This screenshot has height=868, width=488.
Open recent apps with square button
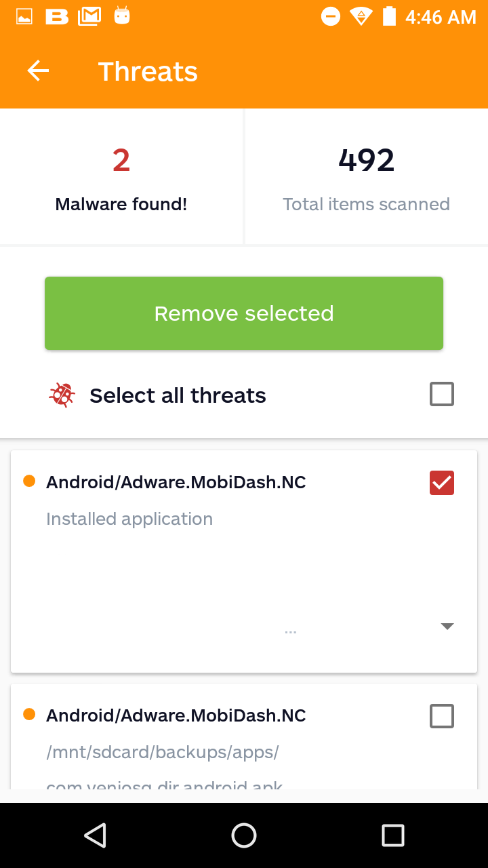(x=393, y=835)
